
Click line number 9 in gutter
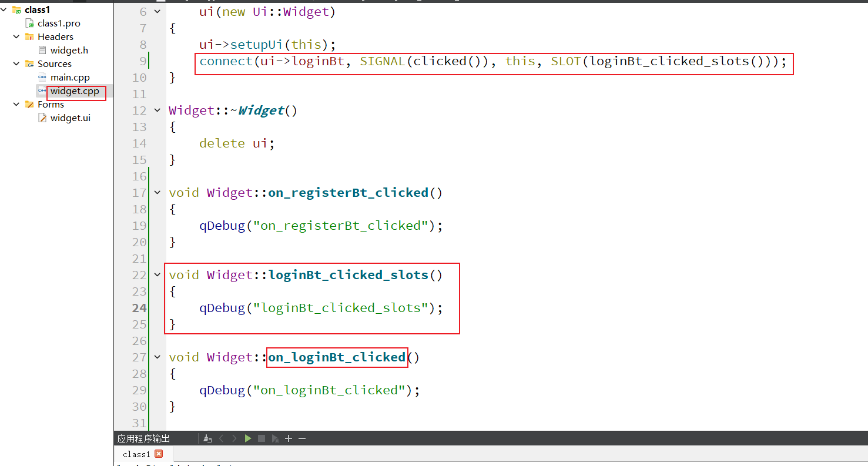pos(143,61)
